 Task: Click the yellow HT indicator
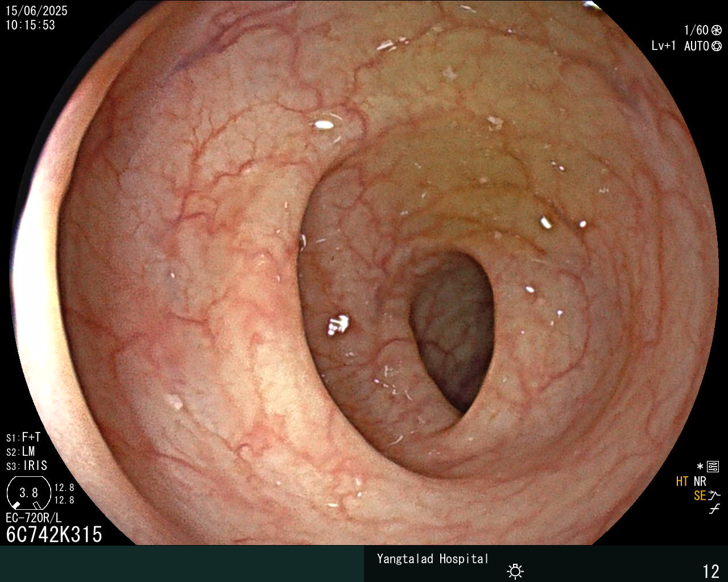click(x=682, y=481)
